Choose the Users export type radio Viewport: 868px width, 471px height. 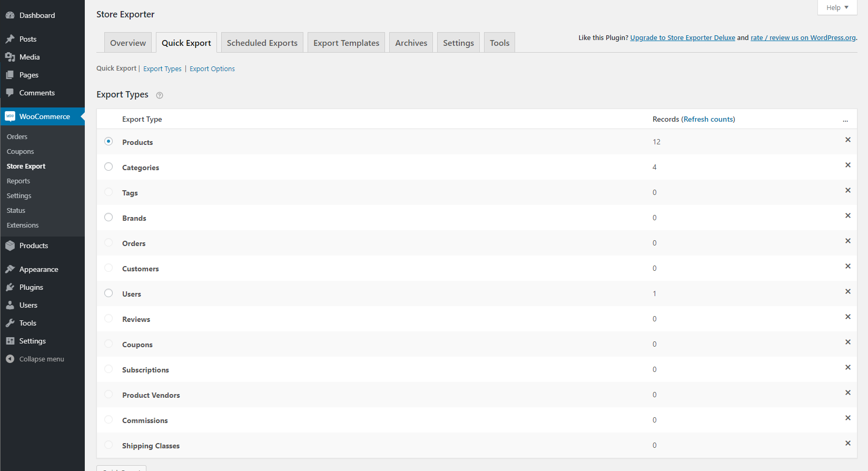tap(108, 293)
